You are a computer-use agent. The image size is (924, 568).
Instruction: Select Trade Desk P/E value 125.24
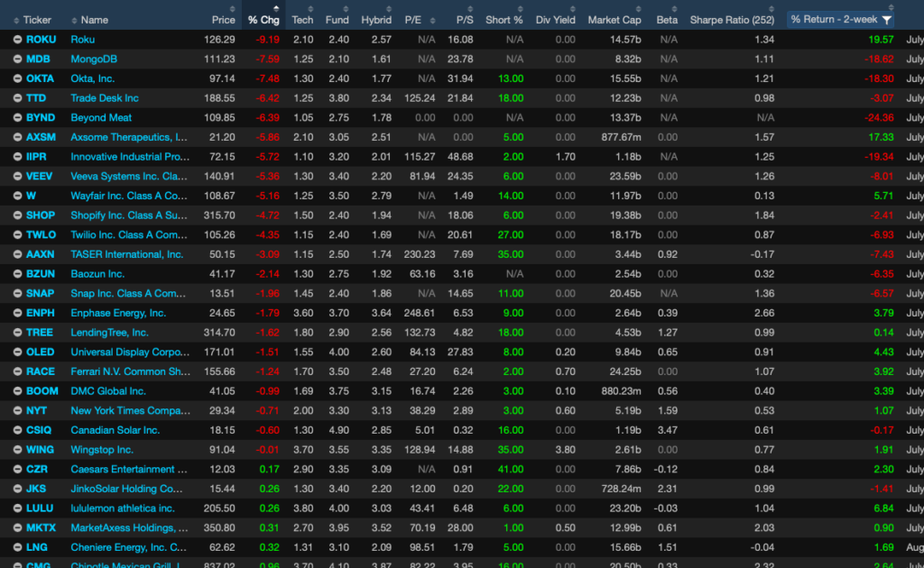click(x=420, y=97)
